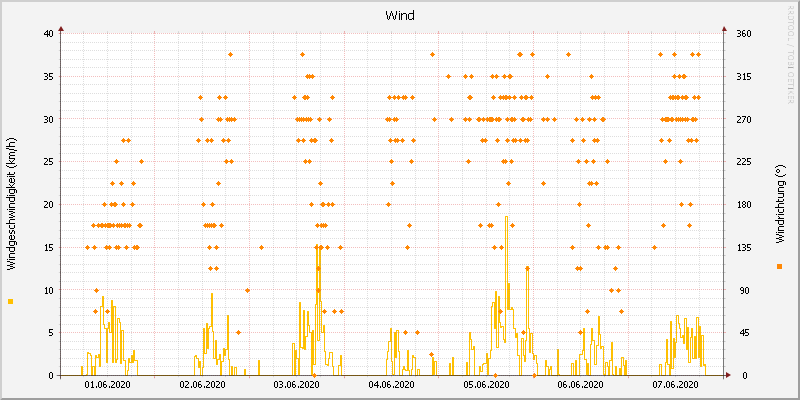Select the "Windgeschwindigkeit (km/h)" axis label
Screen dimensions: 800x400
(11, 204)
